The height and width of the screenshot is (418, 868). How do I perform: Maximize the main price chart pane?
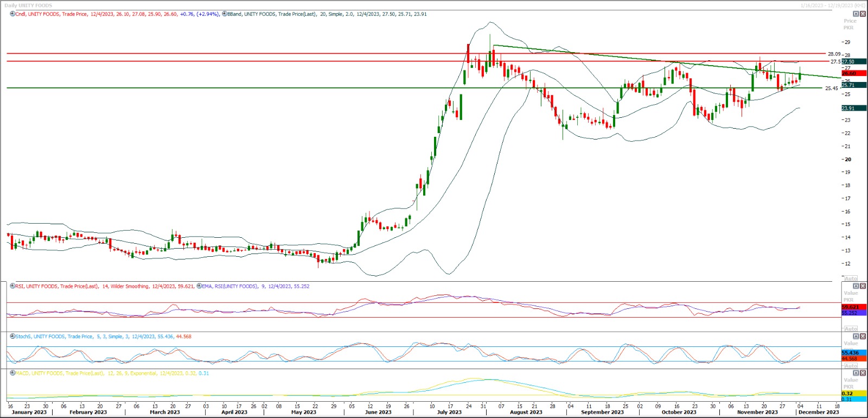tap(857, 14)
